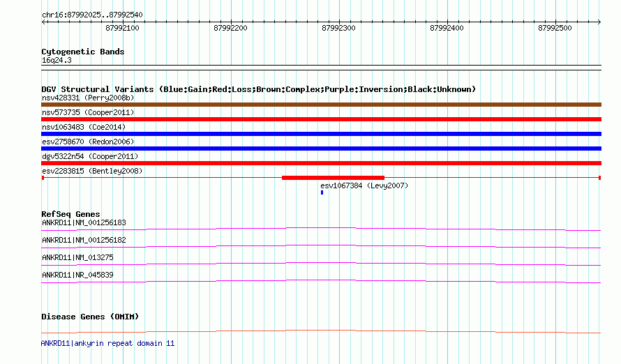The width and height of the screenshot is (621, 364).
Task: Click the magenta NM_001256183 gene line
Action: 321,228
